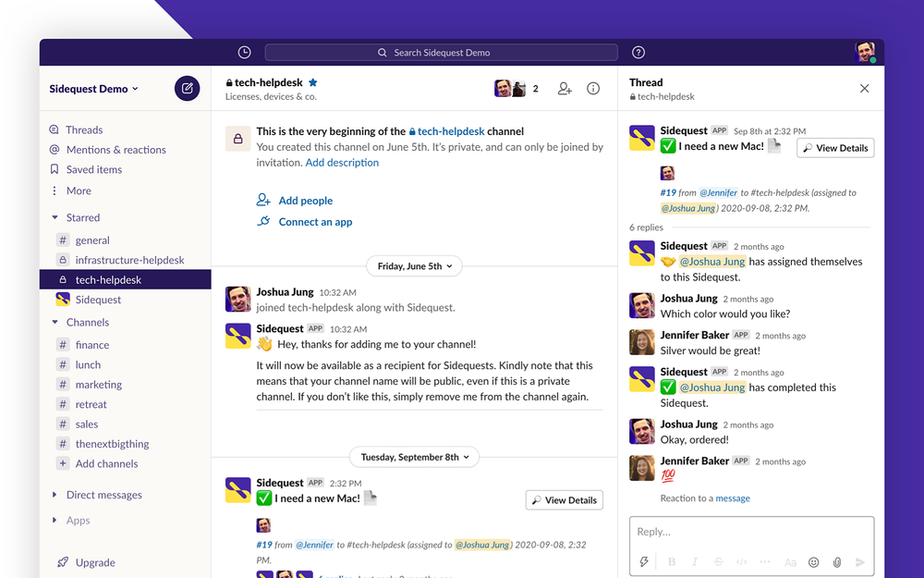The width and height of the screenshot is (924, 578).
Task: Open the Tuesday, September 8th date dropdown
Action: tap(414, 457)
